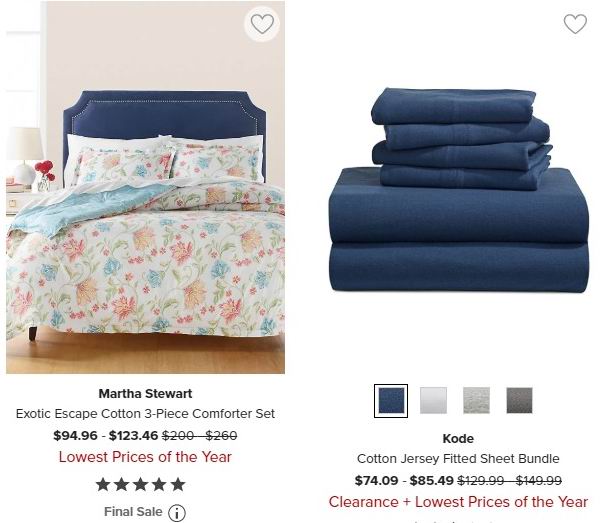Open the folded navy sheets product image
608x523 pixels.
click(458, 190)
